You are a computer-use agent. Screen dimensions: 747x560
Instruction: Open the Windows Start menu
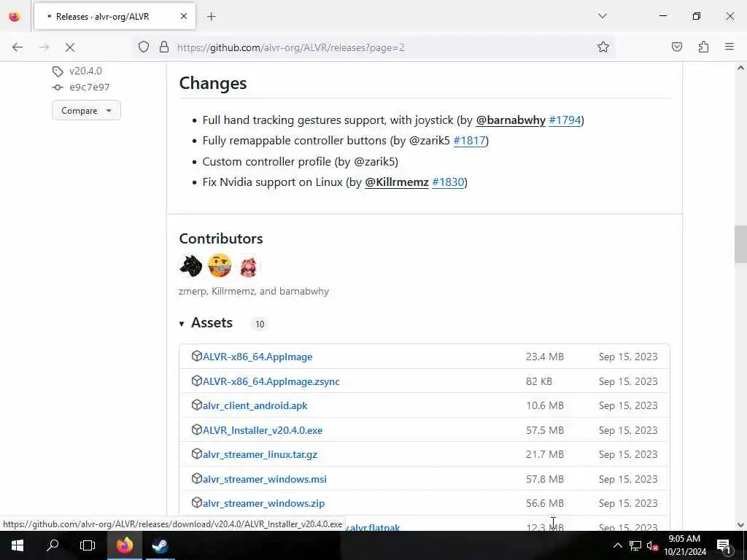coord(18,545)
